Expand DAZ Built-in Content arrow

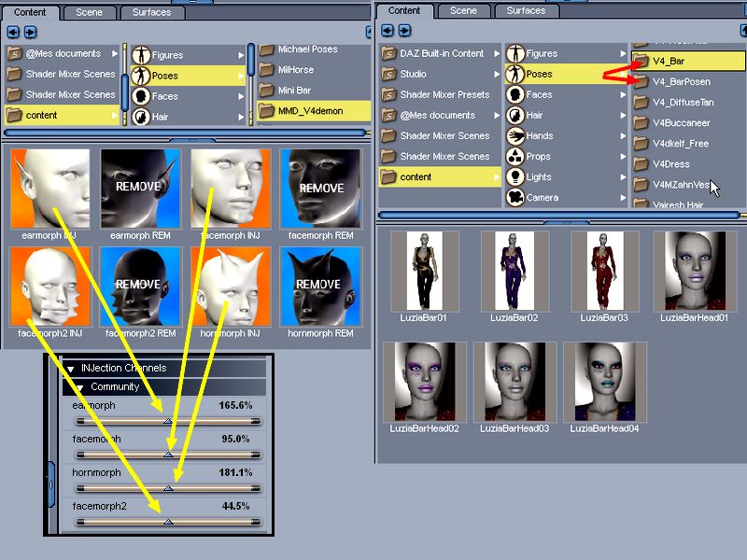497,53
